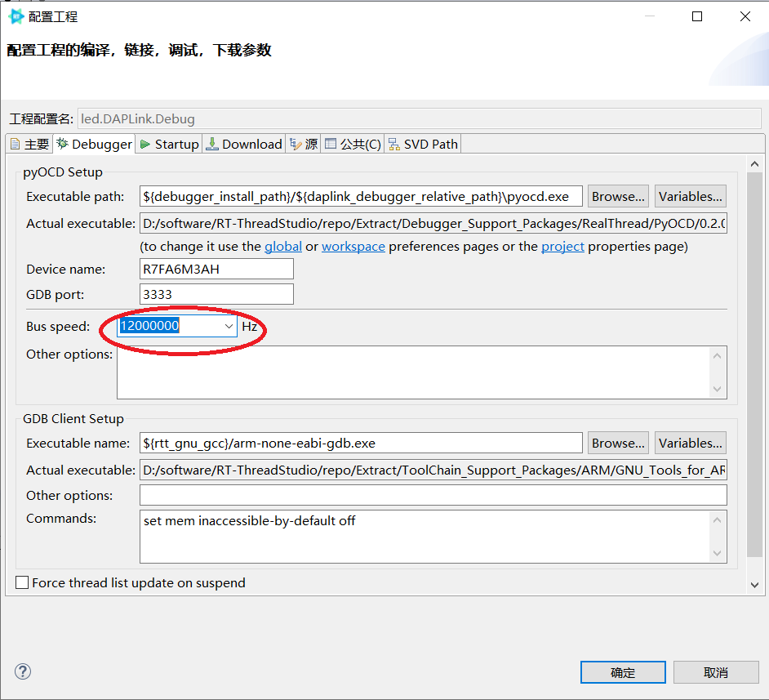The image size is (769, 700).
Task: Cancel with the 取消 button
Action: [716, 672]
